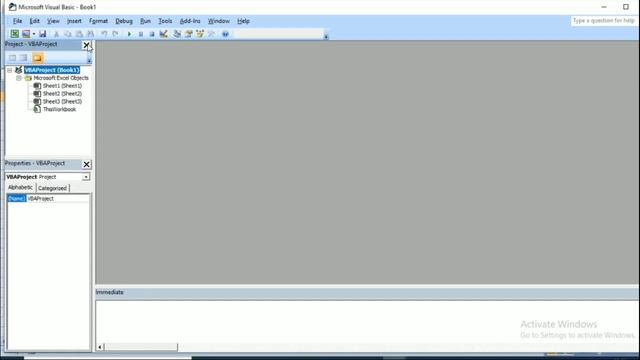Switch to Alphabetic properties tab

pos(20,187)
